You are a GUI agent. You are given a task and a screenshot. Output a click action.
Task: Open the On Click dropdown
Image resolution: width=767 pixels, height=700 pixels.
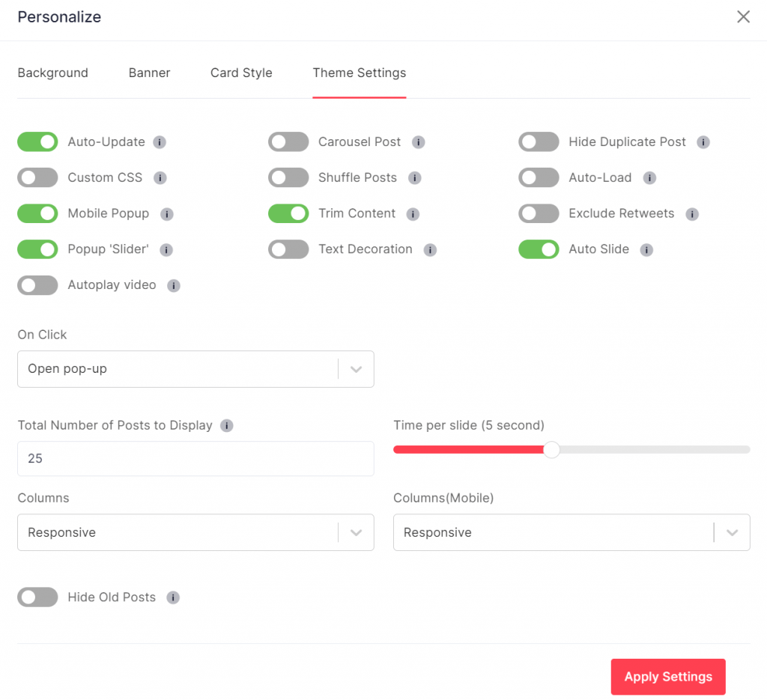195,369
